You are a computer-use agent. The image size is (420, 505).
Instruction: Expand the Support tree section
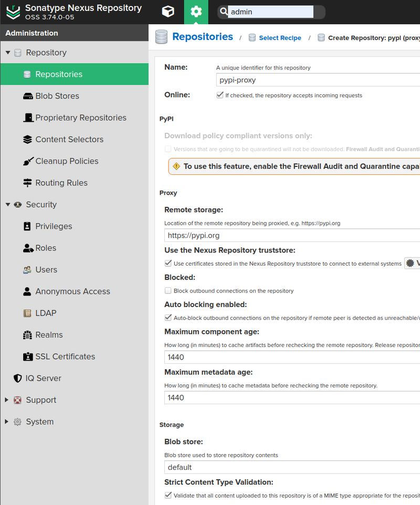(x=6, y=399)
